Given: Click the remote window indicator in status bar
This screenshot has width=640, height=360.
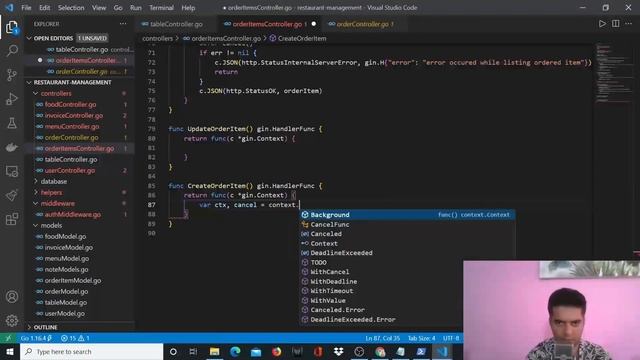Looking at the screenshot, I should click(x=8, y=338).
